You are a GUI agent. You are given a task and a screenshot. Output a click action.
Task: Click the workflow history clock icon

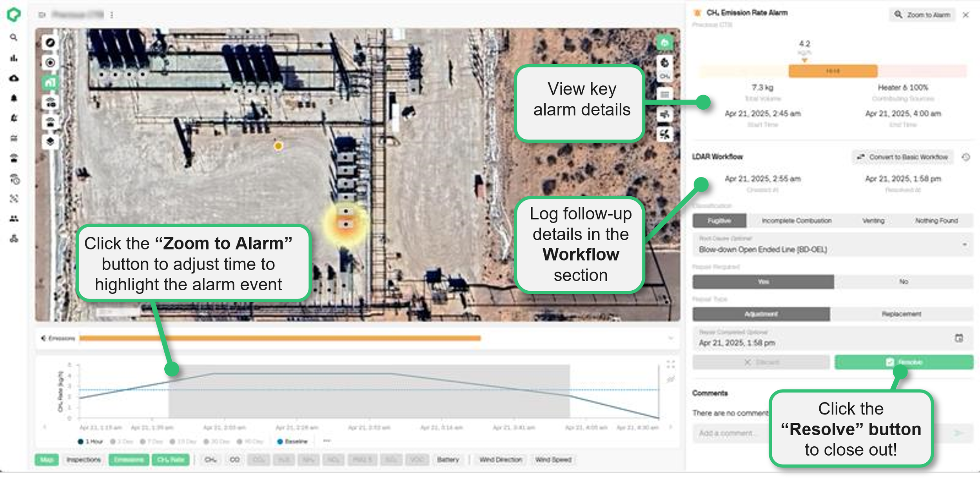[x=966, y=157]
